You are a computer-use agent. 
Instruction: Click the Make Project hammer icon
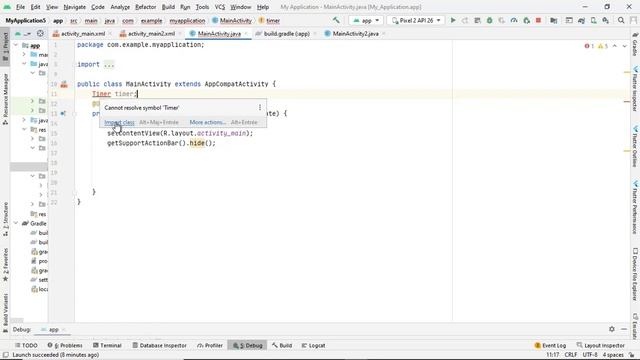pyautogui.click(x=336, y=20)
